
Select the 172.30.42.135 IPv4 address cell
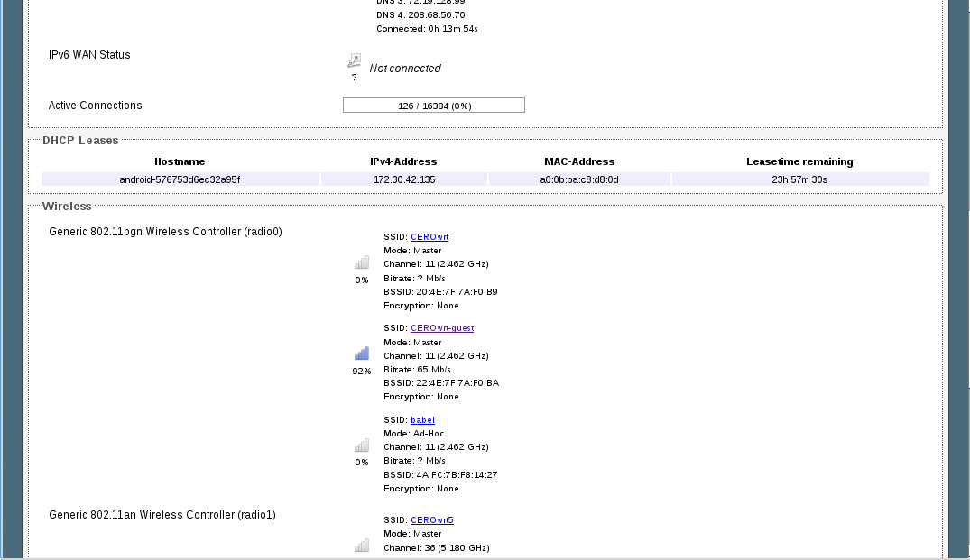tap(403, 179)
